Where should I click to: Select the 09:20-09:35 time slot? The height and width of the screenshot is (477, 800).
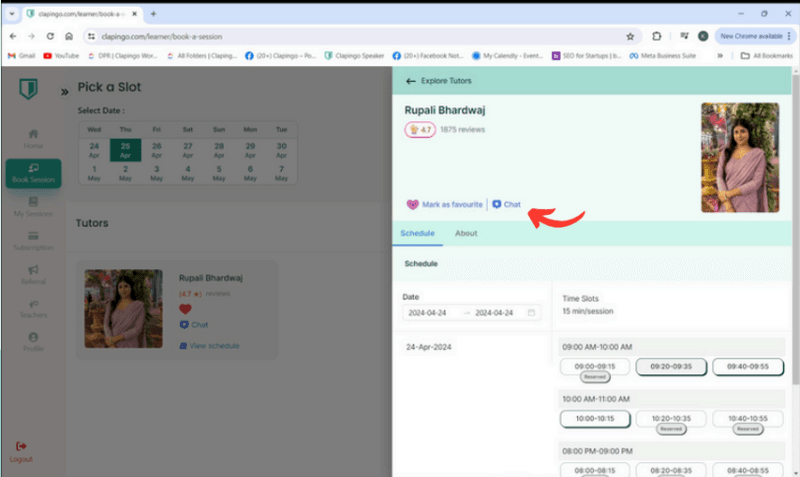click(x=671, y=367)
